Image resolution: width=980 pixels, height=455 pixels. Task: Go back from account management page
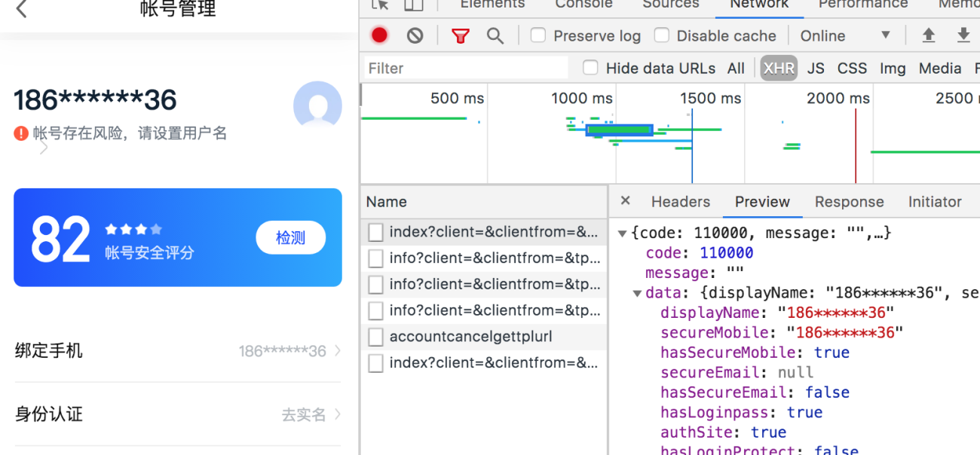tap(21, 9)
